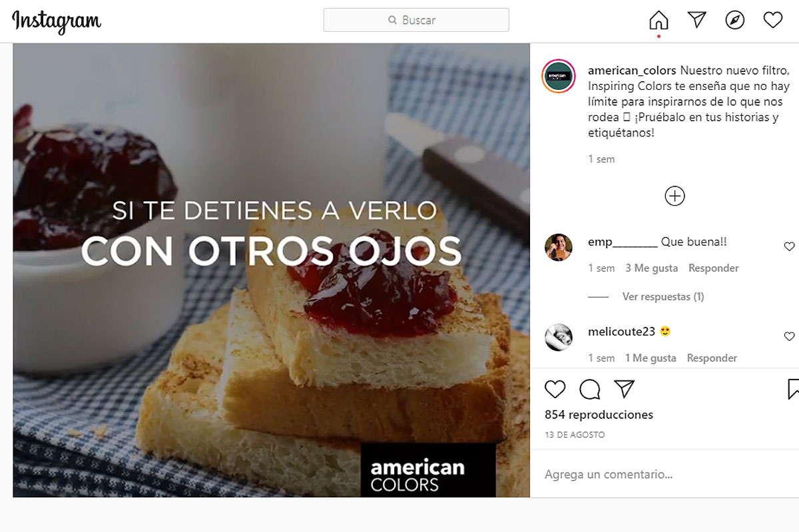Open activity heart icon in header

772,20
